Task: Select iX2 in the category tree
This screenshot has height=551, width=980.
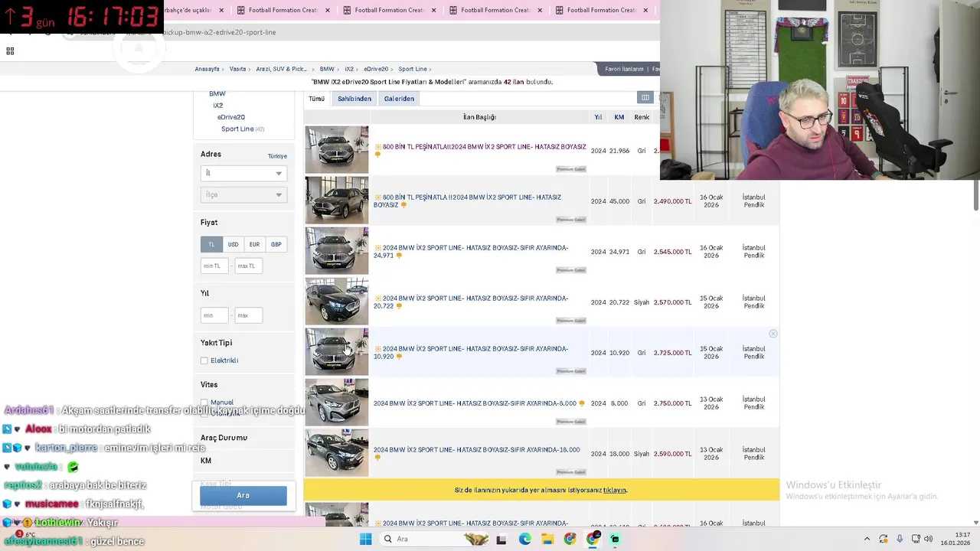Action: (x=218, y=106)
